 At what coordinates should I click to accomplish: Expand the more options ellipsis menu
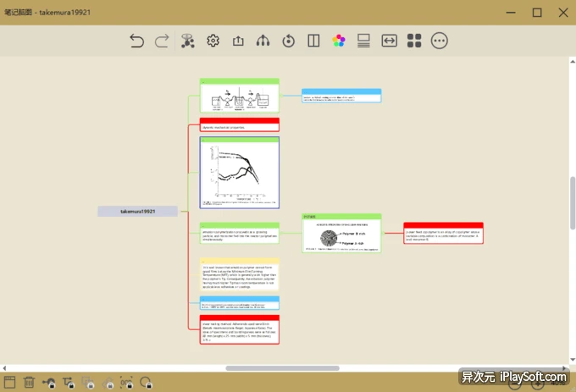[x=439, y=41]
